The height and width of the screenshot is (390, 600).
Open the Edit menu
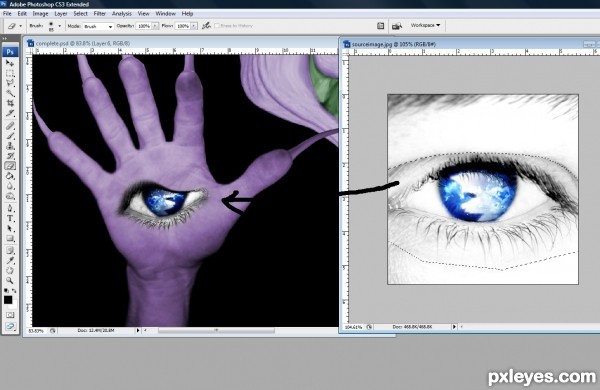[22, 13]
